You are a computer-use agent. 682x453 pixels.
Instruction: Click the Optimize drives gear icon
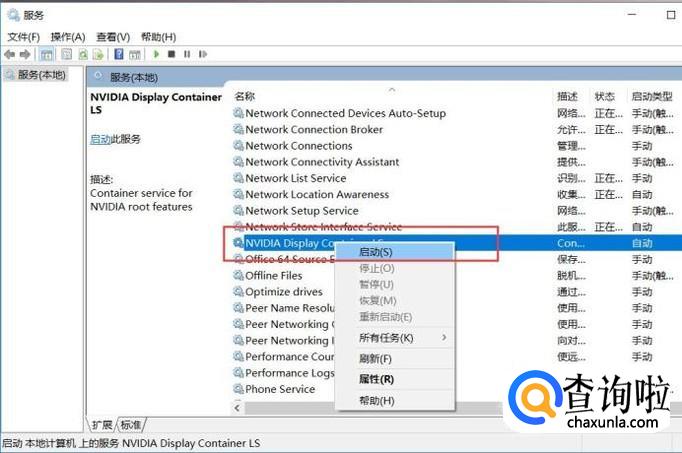click(x=238, y=291)
